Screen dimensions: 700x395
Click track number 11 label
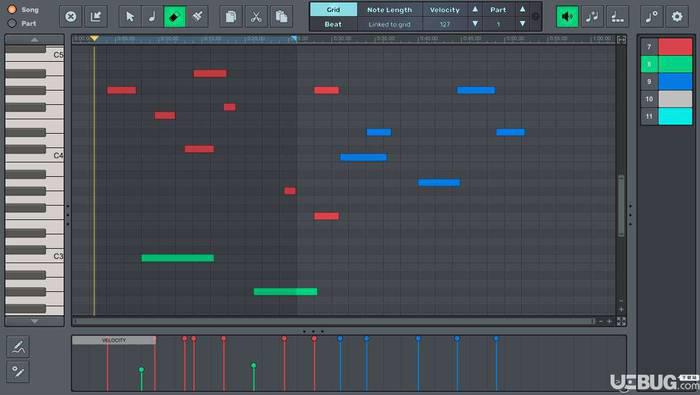tap(649, 116)
